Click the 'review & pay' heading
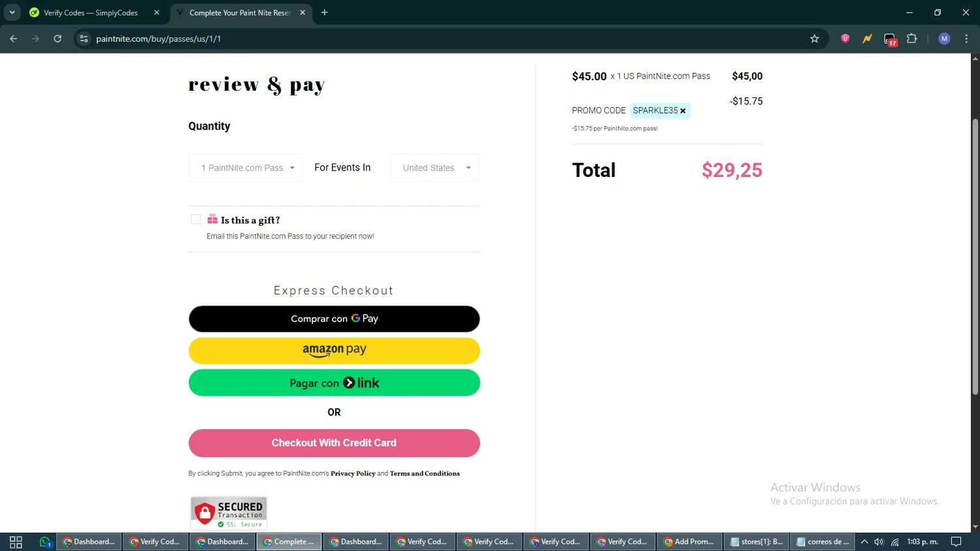The height and width of the screenshot is (551, 980). click(x=256, y=85)
